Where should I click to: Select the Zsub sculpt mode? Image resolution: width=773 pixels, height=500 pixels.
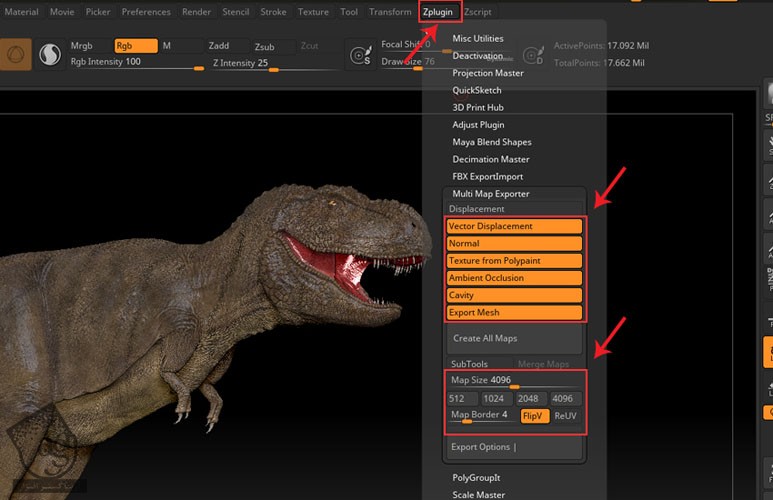click(265, 46)
